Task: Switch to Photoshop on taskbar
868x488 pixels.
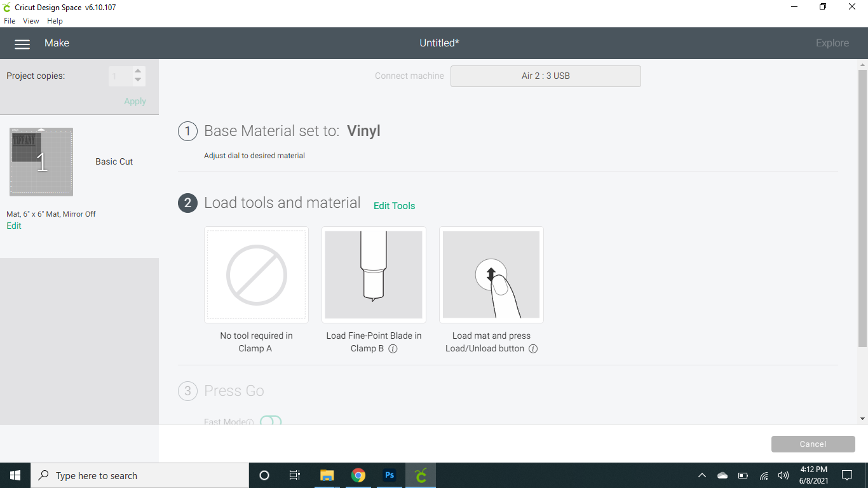Action: pos(390,475)
